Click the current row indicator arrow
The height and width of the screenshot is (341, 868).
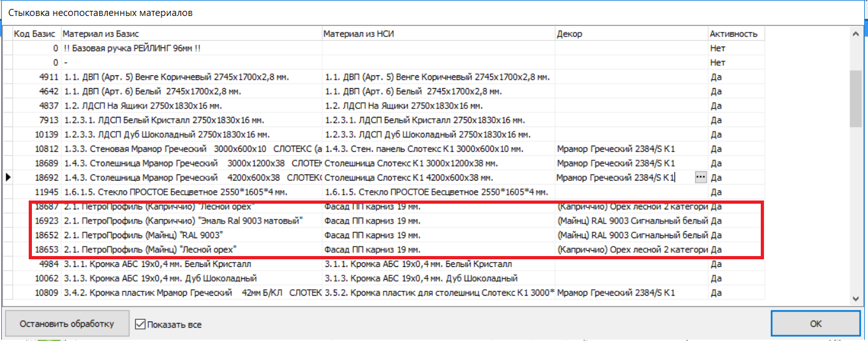[8, 178]
